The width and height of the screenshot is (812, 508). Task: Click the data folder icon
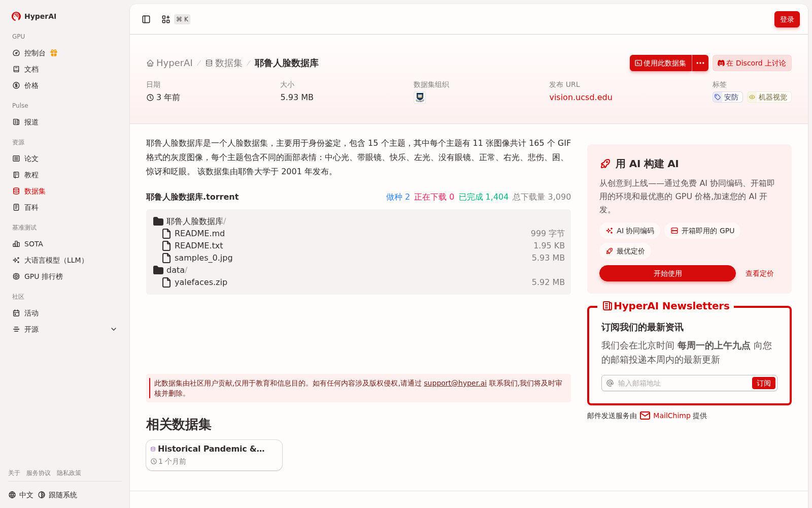point(158,270)
